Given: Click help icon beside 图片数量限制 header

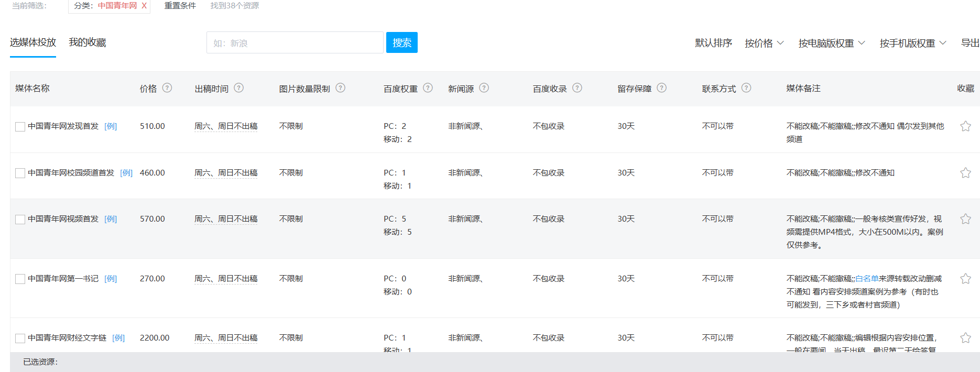Looking at the screenshot, I should point(341,88).
